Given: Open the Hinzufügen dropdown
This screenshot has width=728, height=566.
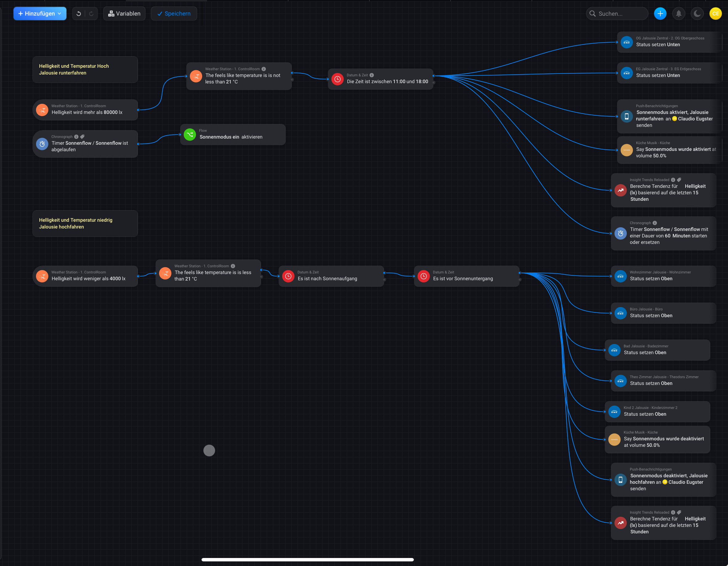Looking at the screenshot, I should tap(40, 14).
